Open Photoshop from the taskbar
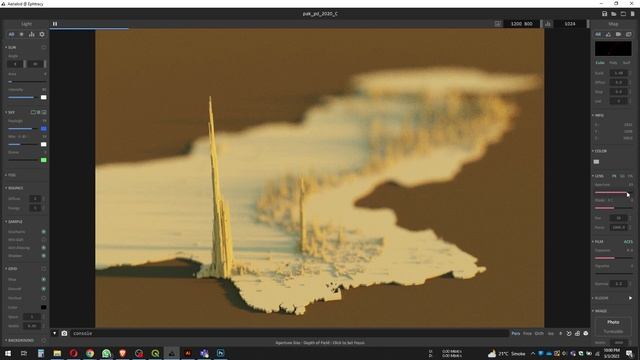Viewport: 640px width, 360px height. coord(220,353)
